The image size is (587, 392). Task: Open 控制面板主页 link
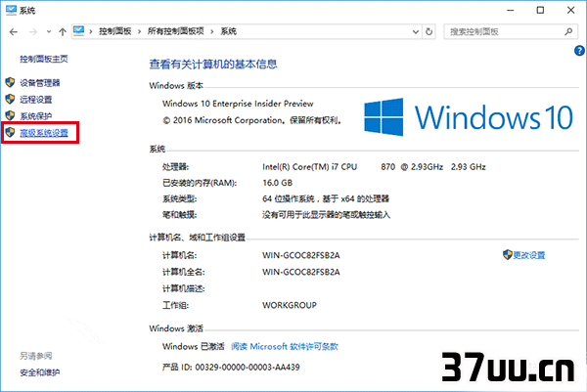tap(44, 59)
